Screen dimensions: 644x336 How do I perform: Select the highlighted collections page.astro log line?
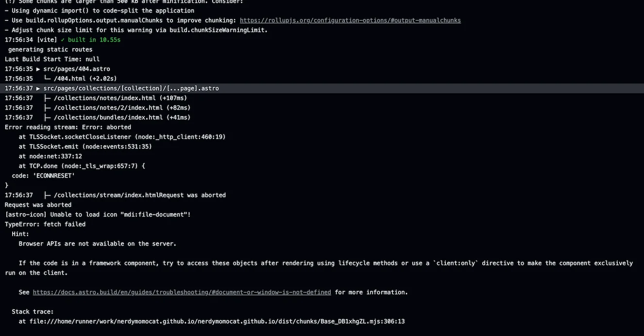point(131,88)
